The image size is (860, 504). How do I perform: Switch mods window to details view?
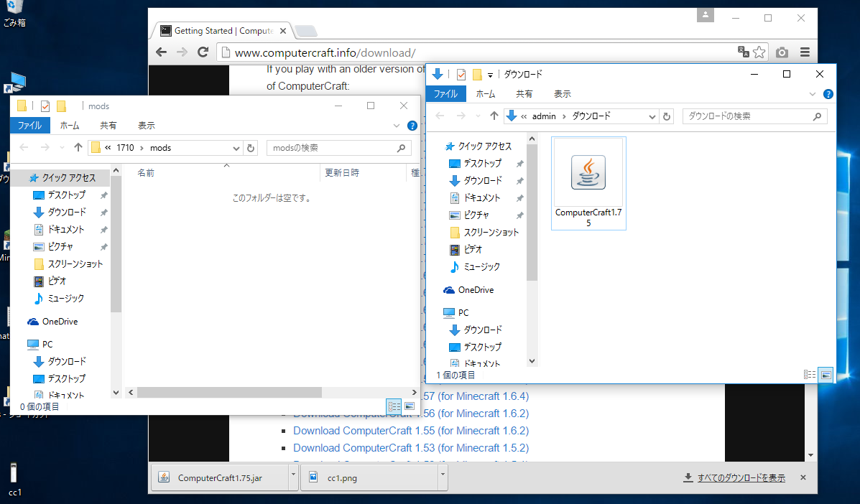(394, 406)
